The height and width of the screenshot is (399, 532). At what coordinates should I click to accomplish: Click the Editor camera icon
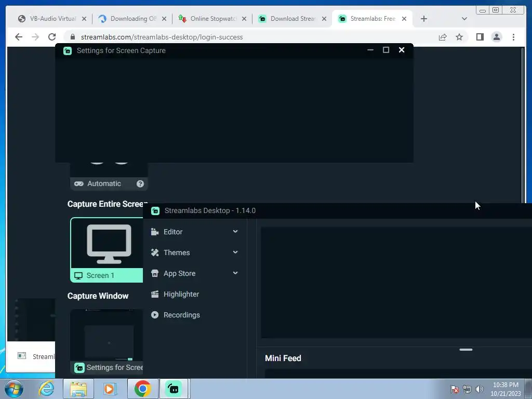click(155, 232)
